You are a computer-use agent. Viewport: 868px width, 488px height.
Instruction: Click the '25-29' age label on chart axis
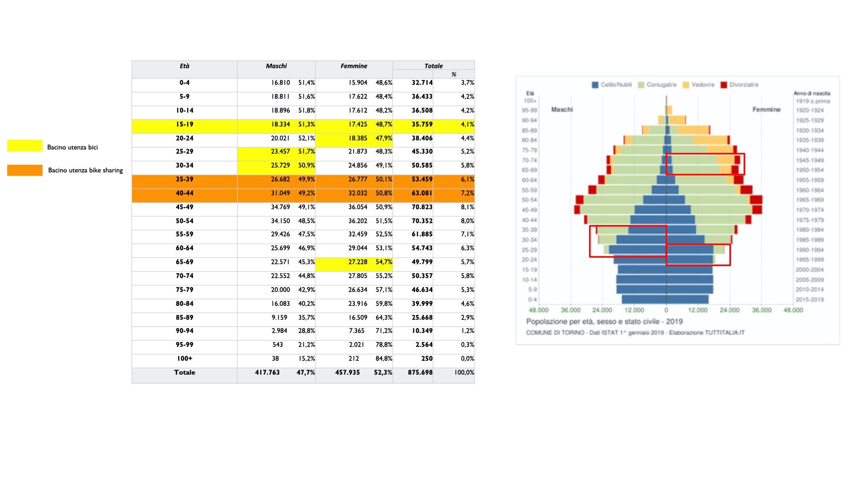tap(529, 250)
